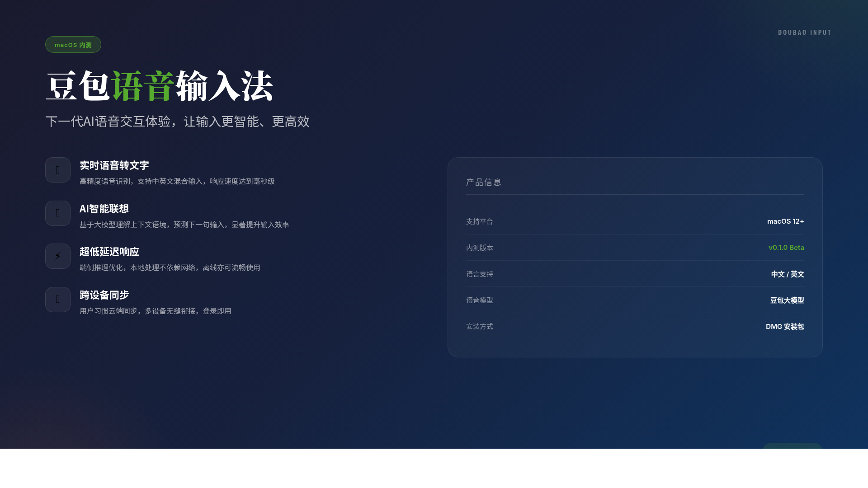This screenshot has height=488, width=868.
Task: Click the 跨设备同步 heading
Action: pos(104,295)
